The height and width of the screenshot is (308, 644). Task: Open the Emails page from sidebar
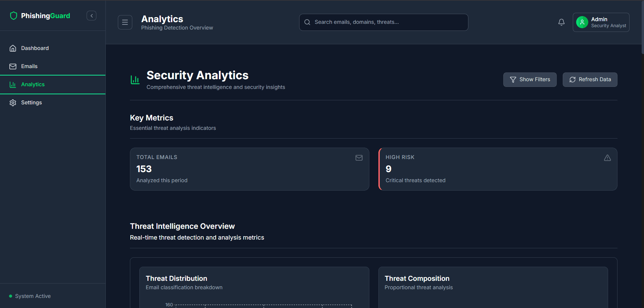tap(29, 66)
